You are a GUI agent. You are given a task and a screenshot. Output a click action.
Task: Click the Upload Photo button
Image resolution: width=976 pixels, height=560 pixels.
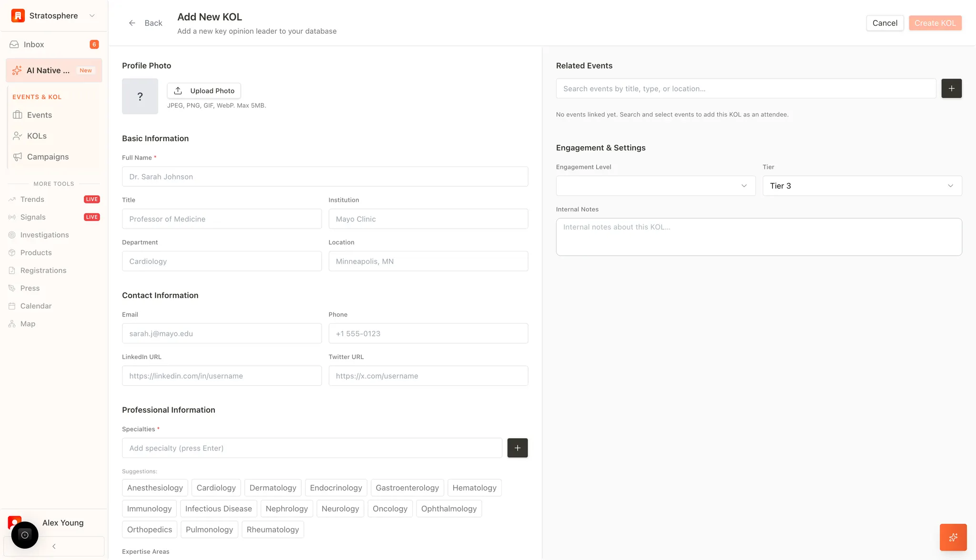pyautogui.click(x=204, y=90)
